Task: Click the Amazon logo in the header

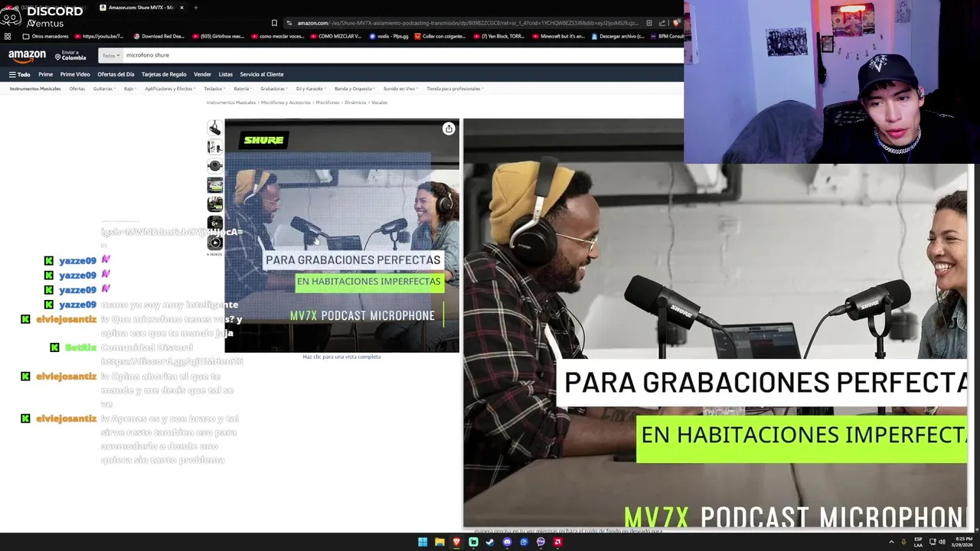Action: click(x=27, y=56)
